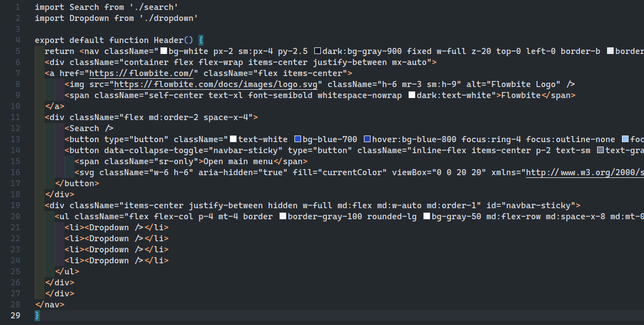Viewport: 644px width, 325px height.
Task: Click the closing nav tag
Action: click(50, 305)
